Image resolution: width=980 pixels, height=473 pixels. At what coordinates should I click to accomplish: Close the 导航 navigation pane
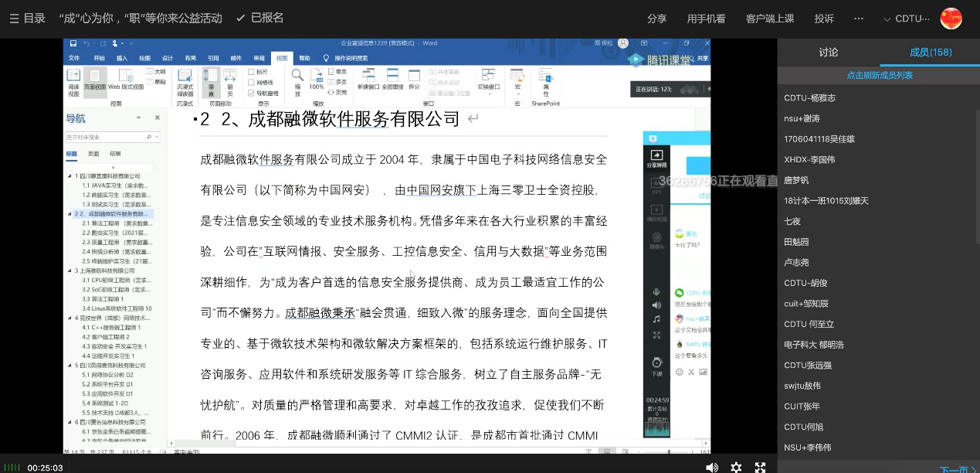[157, 118]
